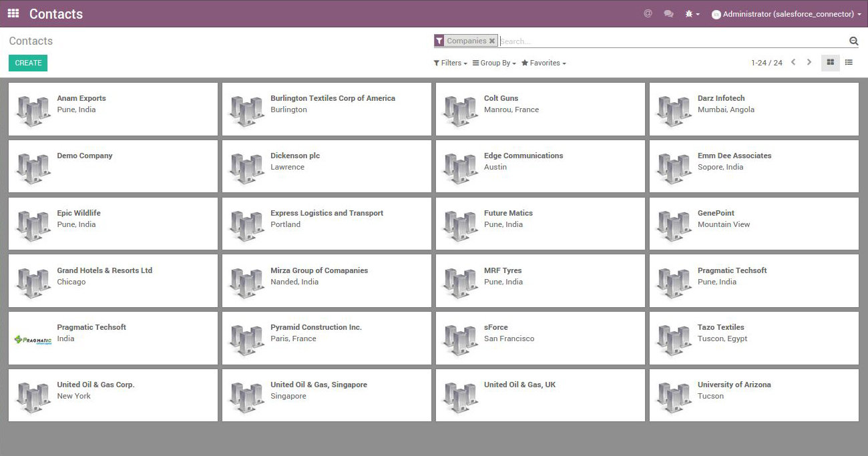The image size is (868, 456).
Task: Click Mirza Group of Comapanies building icon
Action: click(x=246, y=284)
